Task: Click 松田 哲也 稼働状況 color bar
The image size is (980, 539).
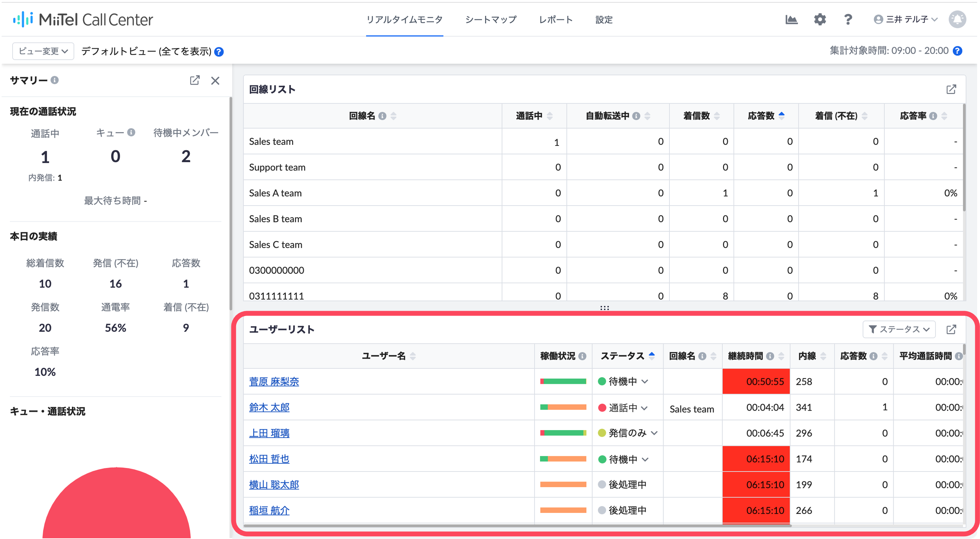Action: click(563, 459)
